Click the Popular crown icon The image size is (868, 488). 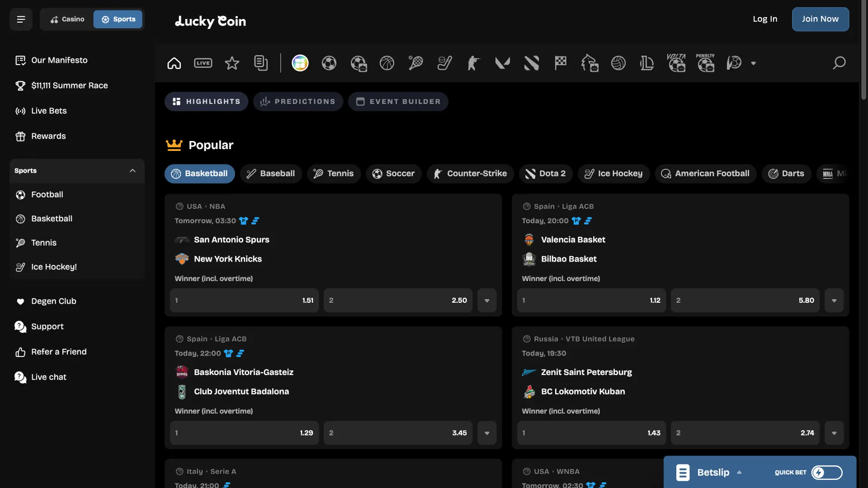click(174, 145)
